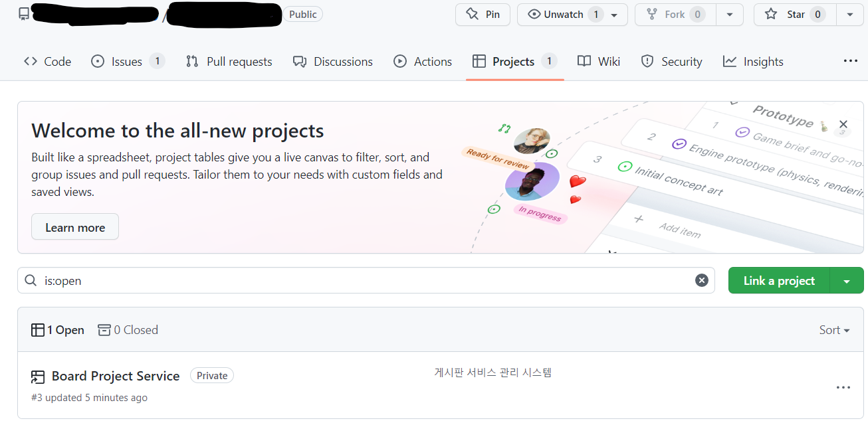Click the Unwatch count badge 1
Viewport: 868px width, 423px height.
pos(596,14)
